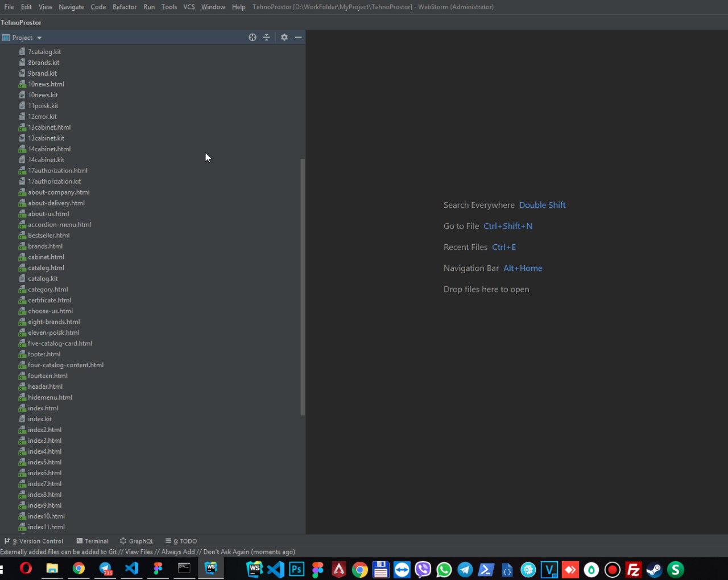Select index.kit file

point(40,419)
